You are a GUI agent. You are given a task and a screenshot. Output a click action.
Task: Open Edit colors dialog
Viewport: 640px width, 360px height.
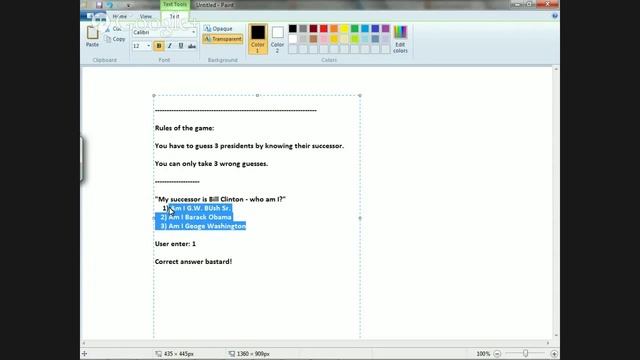point(400,39)
